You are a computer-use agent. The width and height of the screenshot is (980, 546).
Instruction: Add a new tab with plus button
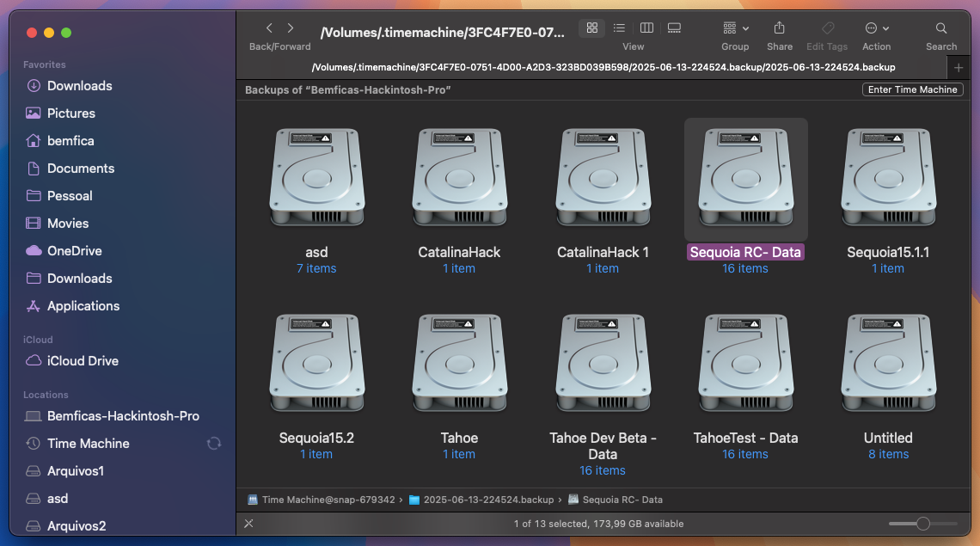coord(959,68)
